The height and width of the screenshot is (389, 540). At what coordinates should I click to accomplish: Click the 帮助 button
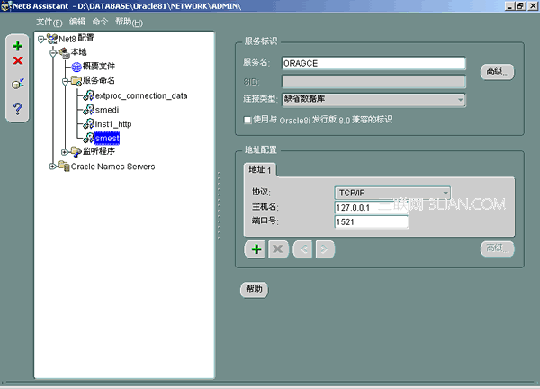(x=254, y=289)
